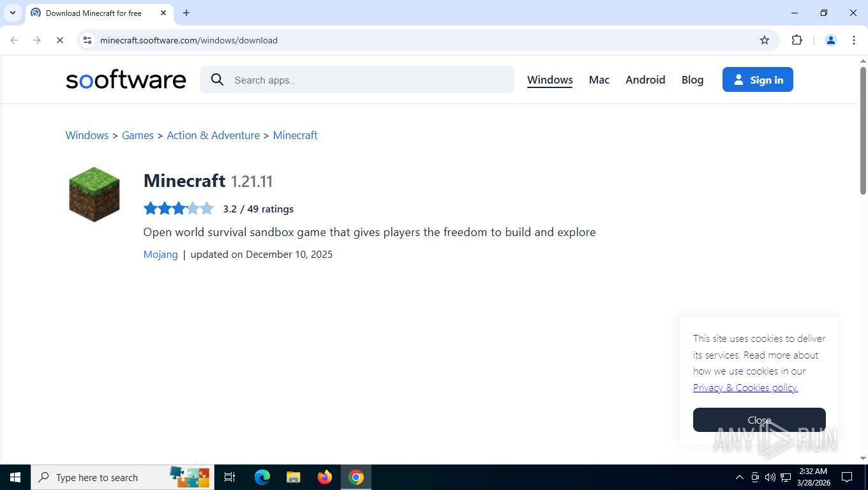The width and height of the screenshot is (868, 490).
Task: Open the Chrome profile icon
Action: click(x=831, y=40)
